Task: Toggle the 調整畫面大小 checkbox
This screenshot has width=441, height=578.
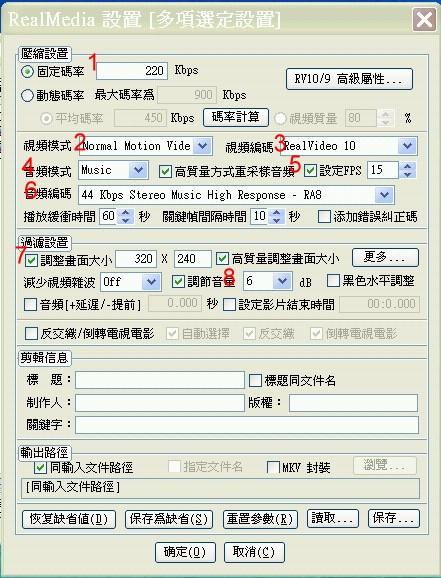Action: 31,261
